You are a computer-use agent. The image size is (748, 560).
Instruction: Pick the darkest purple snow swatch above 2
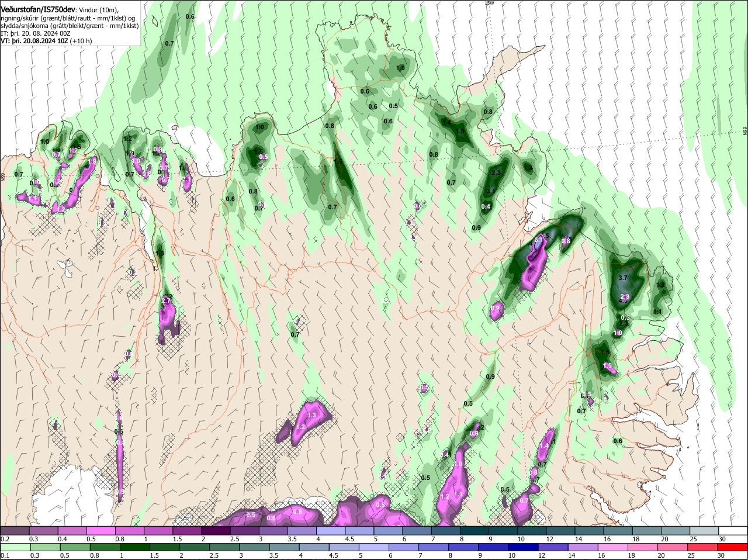pyautogui.click(x=215, y=530)
